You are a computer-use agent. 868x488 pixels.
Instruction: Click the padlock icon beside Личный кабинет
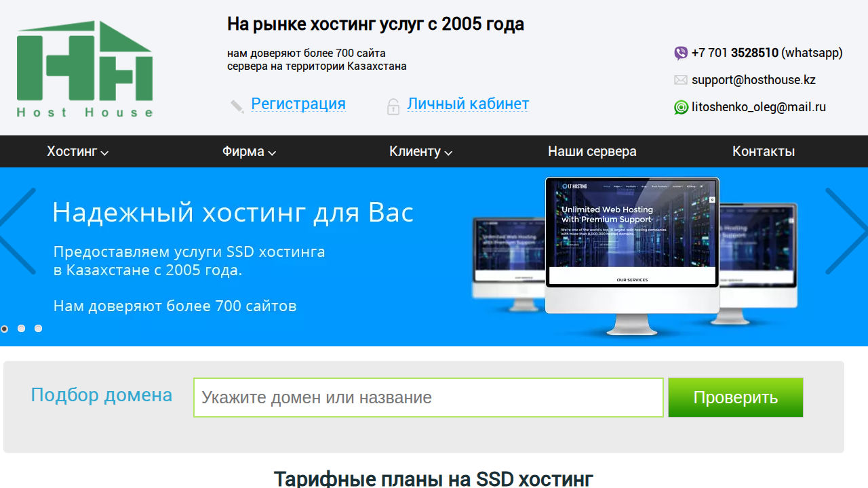point(393,106)
